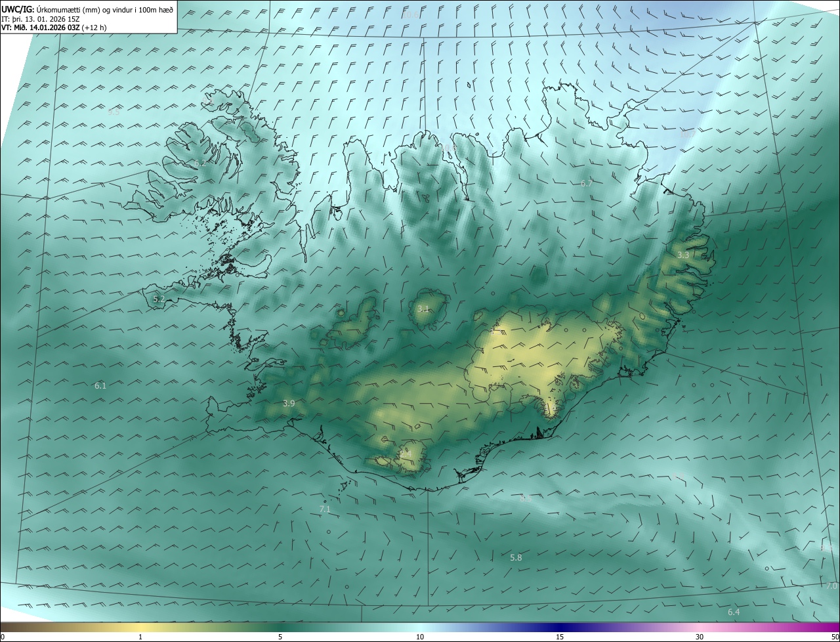This screenshot has width=840, height=642.
Task: Click the map value label 3.9 in southwest Iceland
Action: pyautogui.click(x=289, y=403)
